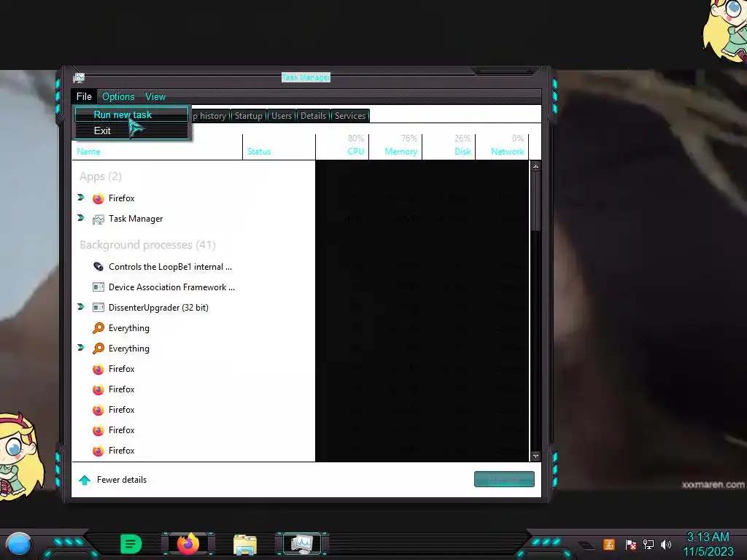Open the volume speaker tray icon
Viewport: 747px width, 560px height.
click(666, 544)
